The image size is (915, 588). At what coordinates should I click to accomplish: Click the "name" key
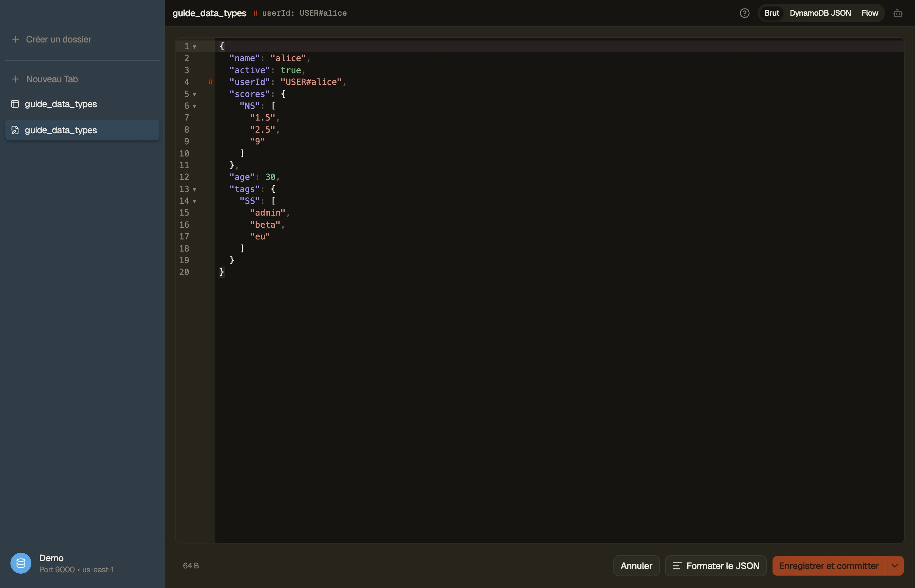[x=244, y=58]
